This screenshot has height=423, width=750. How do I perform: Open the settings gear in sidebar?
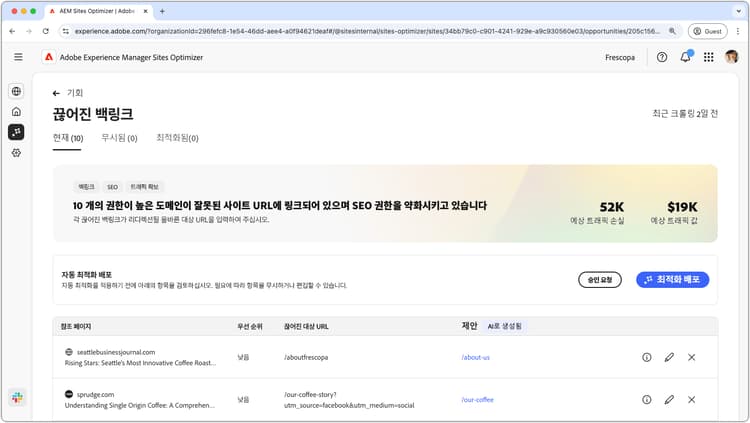click(x=16, y=153)
